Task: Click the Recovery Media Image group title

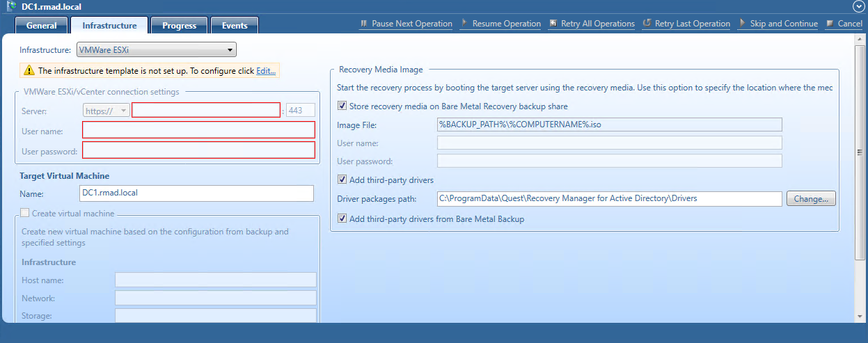Action: (381, 70)
